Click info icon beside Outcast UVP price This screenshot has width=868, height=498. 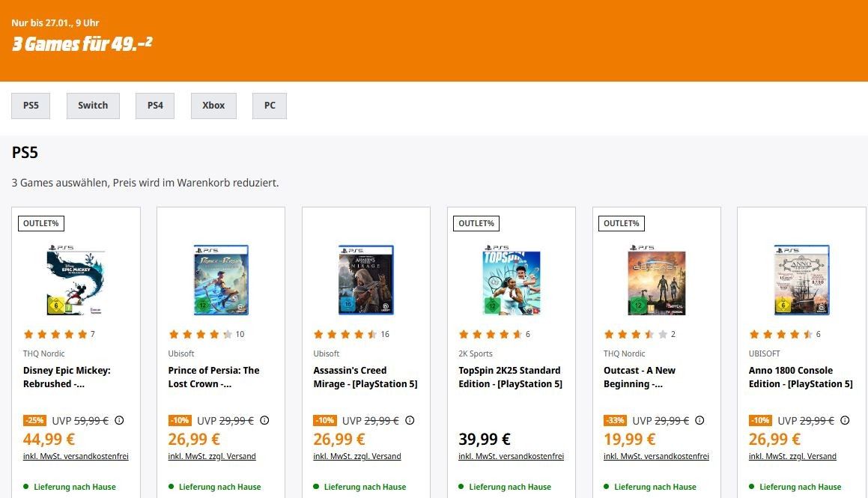[700, 421]
